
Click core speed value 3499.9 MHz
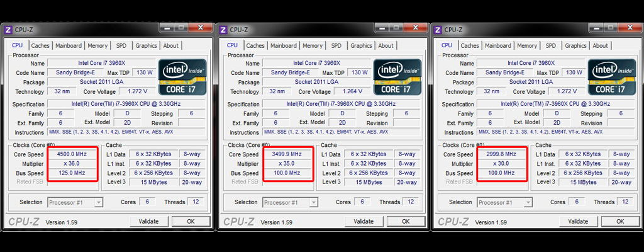point(287,154)
